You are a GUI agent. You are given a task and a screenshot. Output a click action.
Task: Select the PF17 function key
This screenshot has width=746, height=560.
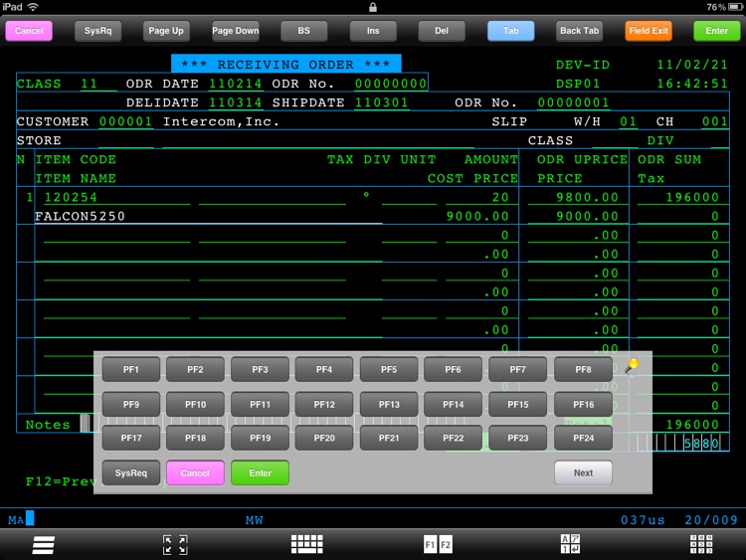131,438
